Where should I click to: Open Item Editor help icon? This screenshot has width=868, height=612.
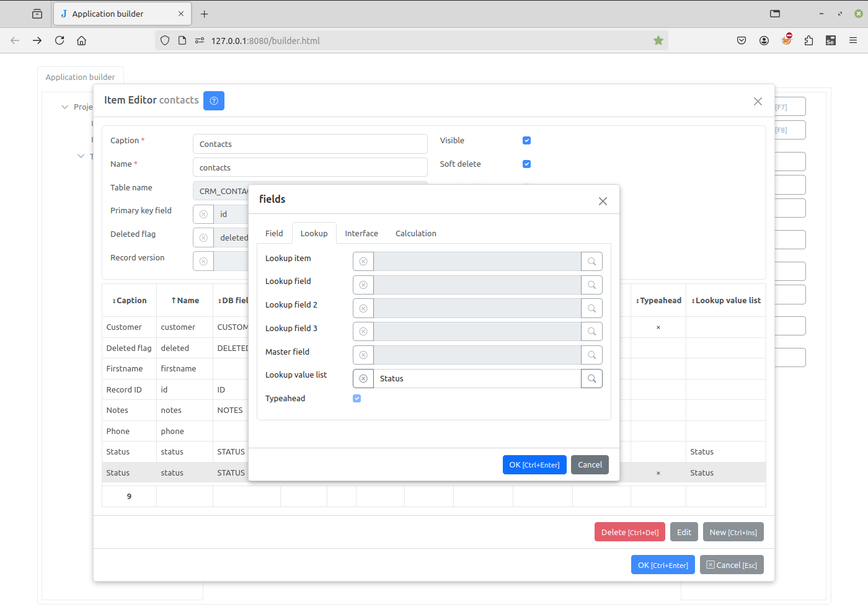(x=214, y=101)
